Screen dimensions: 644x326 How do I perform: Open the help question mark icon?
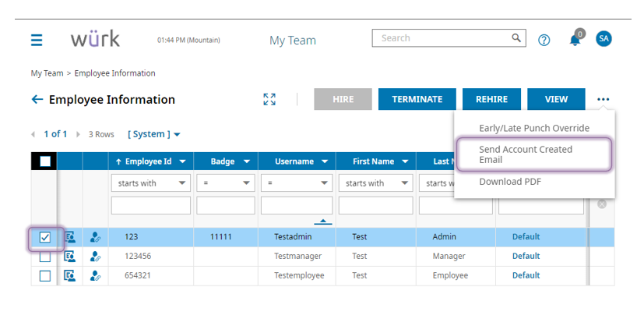coord(544,40)
